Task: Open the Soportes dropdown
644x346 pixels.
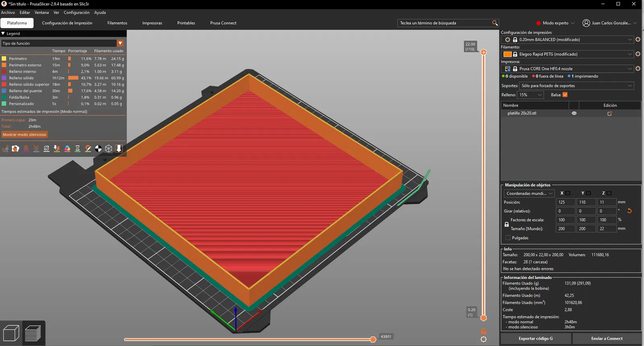Action: tap(577, 86)
